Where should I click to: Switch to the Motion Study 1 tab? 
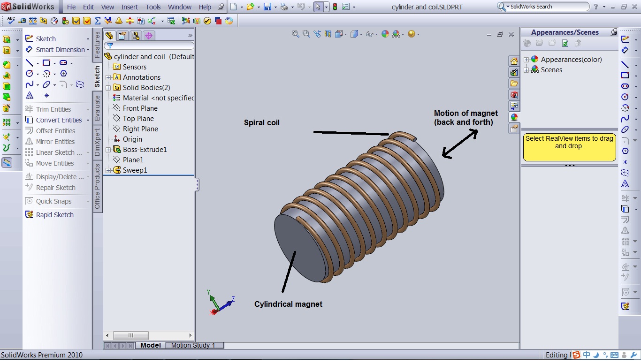pos(193,345)
